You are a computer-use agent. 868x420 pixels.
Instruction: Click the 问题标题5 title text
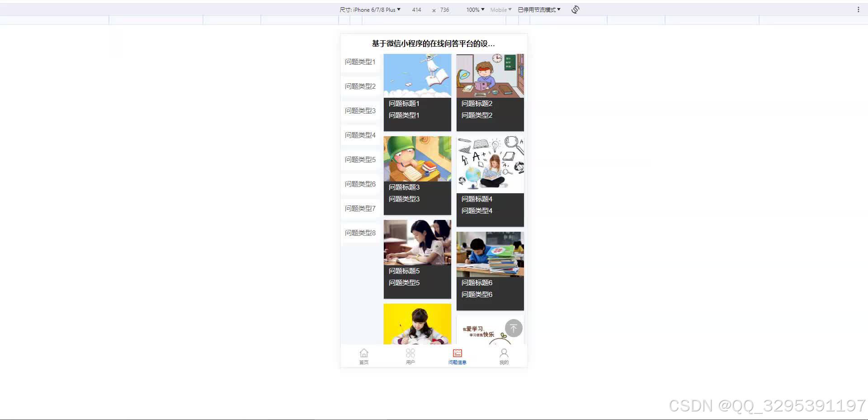pyautogui.click(x=404, y=271)
